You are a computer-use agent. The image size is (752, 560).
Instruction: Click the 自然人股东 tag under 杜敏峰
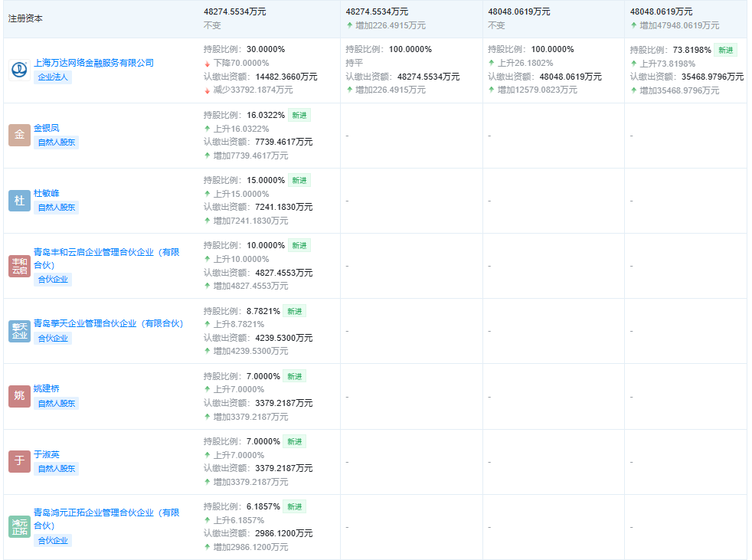tap(56, 208)
